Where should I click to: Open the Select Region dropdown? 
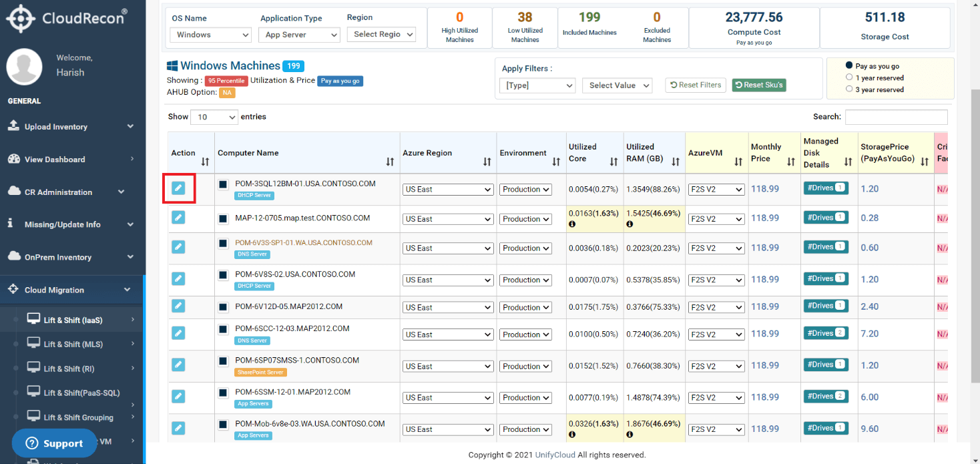[381, 34]
